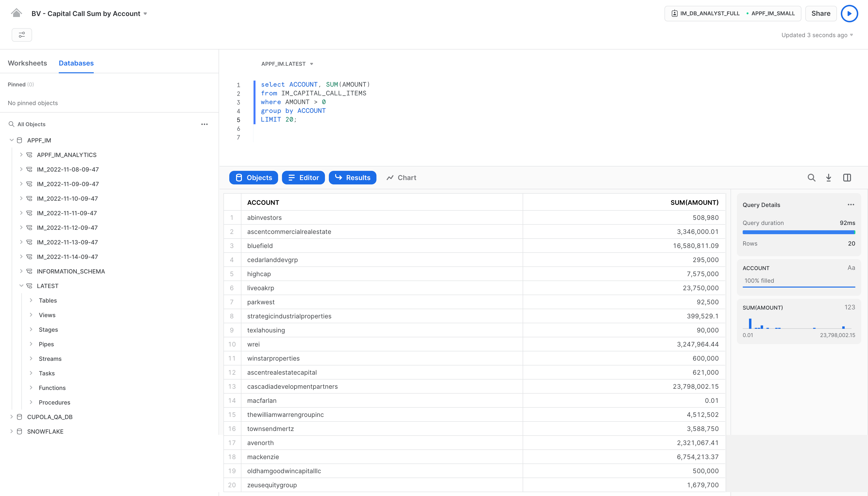Run the query with play button

[849, 14]
